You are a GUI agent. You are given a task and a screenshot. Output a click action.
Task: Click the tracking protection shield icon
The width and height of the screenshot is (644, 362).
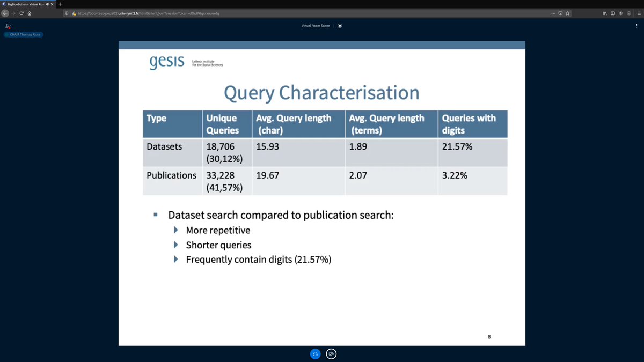click(67, 13)
